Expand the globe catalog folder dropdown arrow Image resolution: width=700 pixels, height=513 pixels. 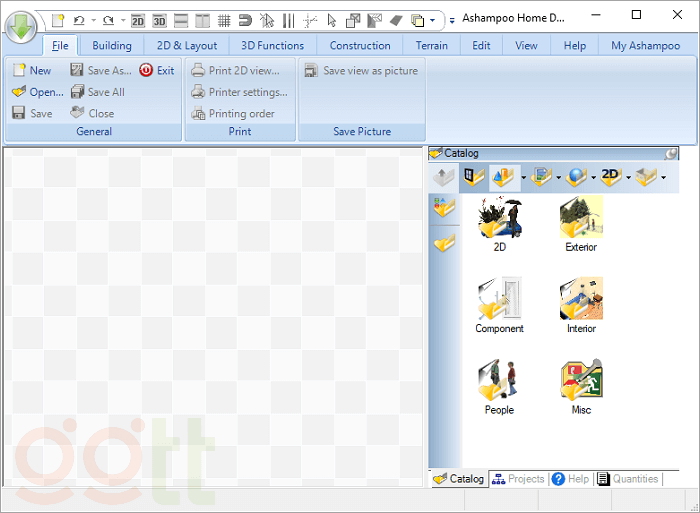pyautogui.click(x=593, y=179)
